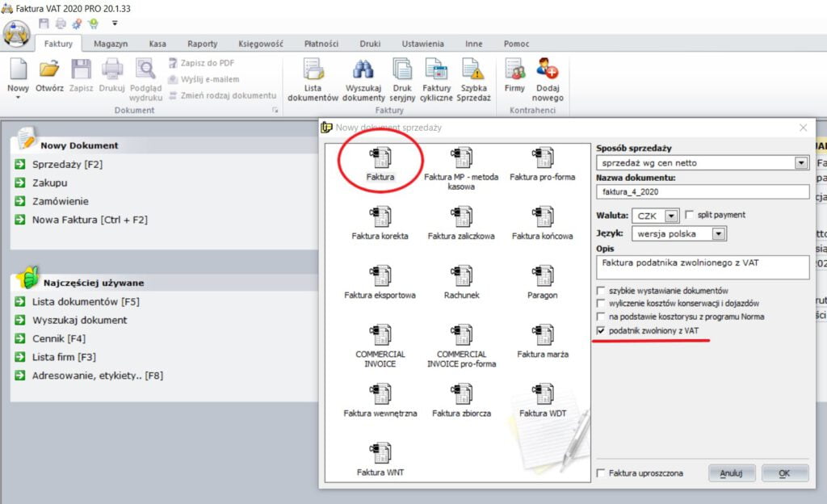Pick Faktura zbiorcza icon
The image size is (827, 504).
tap(461, 394)
